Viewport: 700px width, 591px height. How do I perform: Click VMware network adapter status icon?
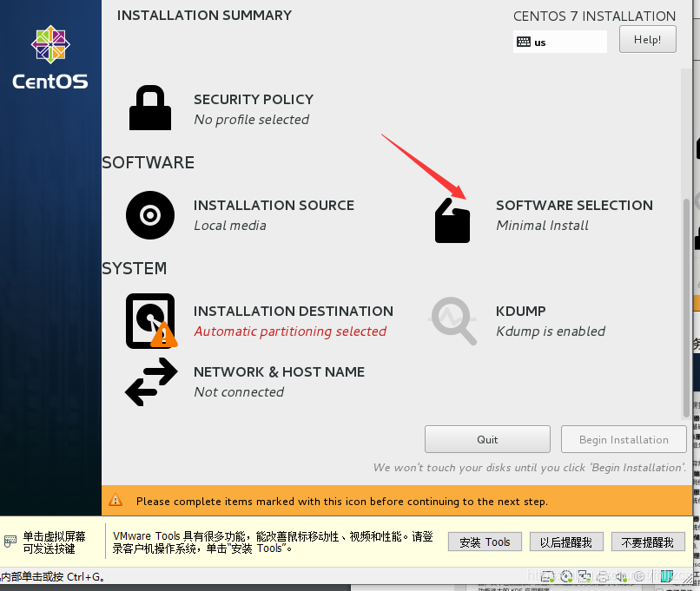[x=584, y=576]
